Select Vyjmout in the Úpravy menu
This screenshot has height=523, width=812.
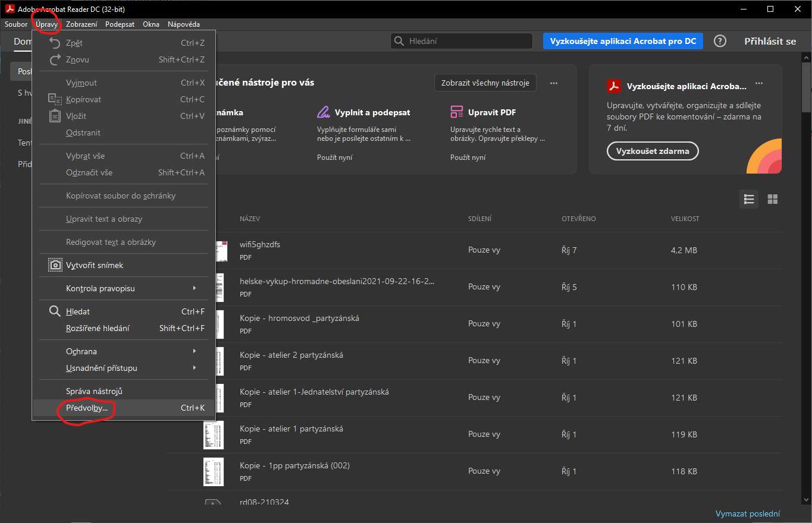coord(124,83)
